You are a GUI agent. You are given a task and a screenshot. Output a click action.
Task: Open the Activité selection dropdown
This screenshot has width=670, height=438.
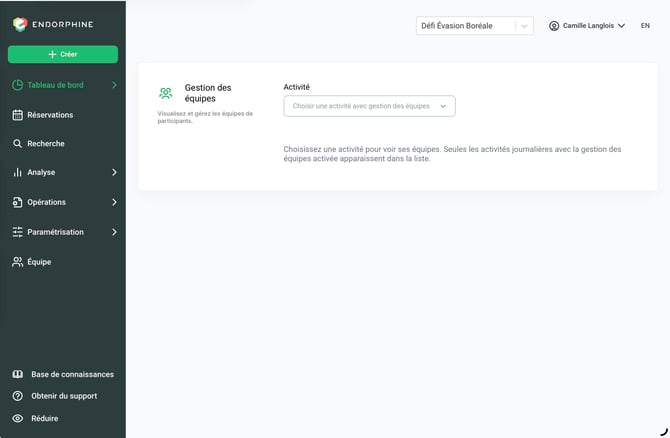click(369, 106)
